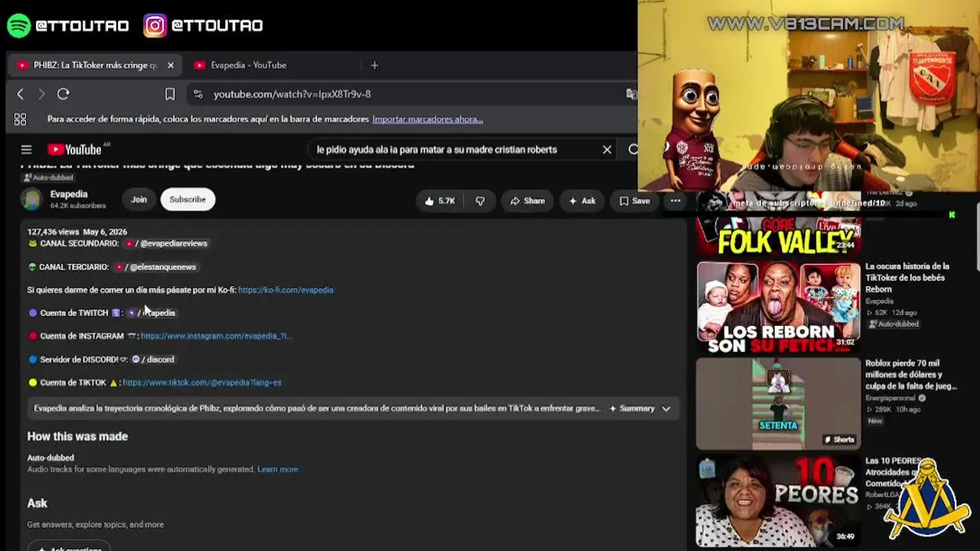Open the 10 PEORES recommended thumbnail
980x551 pixels.
coord(779,502)
